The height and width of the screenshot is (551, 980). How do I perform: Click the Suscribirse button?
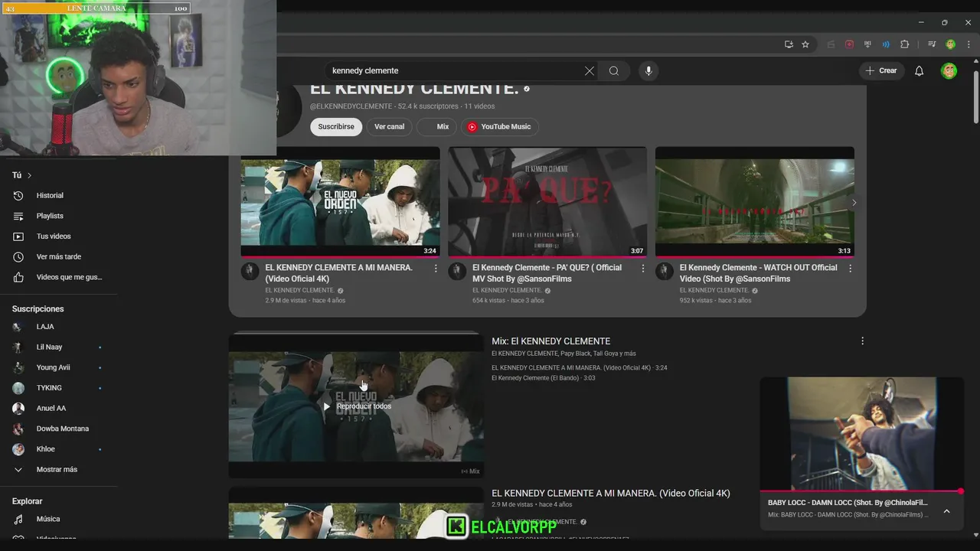pos(336,127)
